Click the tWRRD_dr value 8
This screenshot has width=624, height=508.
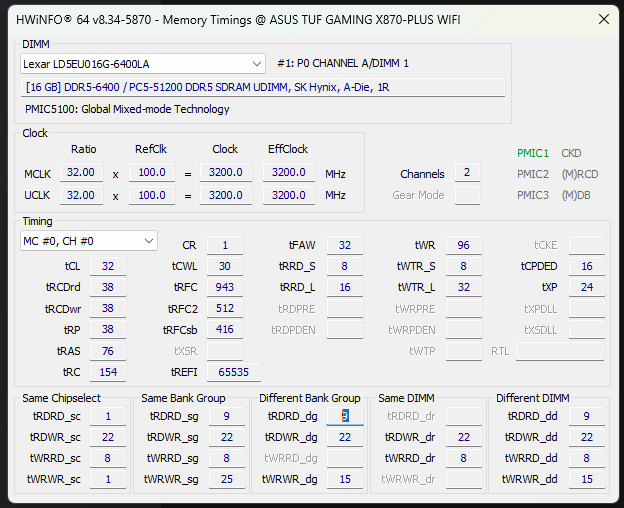[x=464, y=458]
